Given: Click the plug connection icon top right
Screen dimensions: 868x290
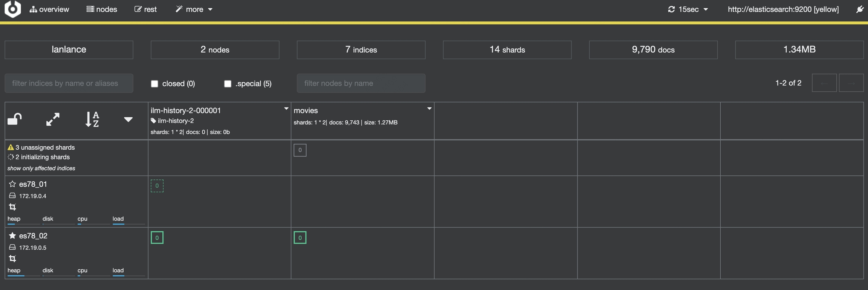Looking at the screenshot, I should click(x=859, y=9).
